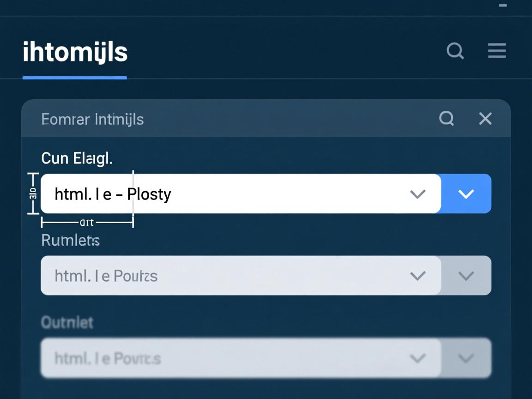Click the horizontal width measurement marker below Plosty
Image resolution: width=532 pixels, height=399 pixels.
click(87, 223)
